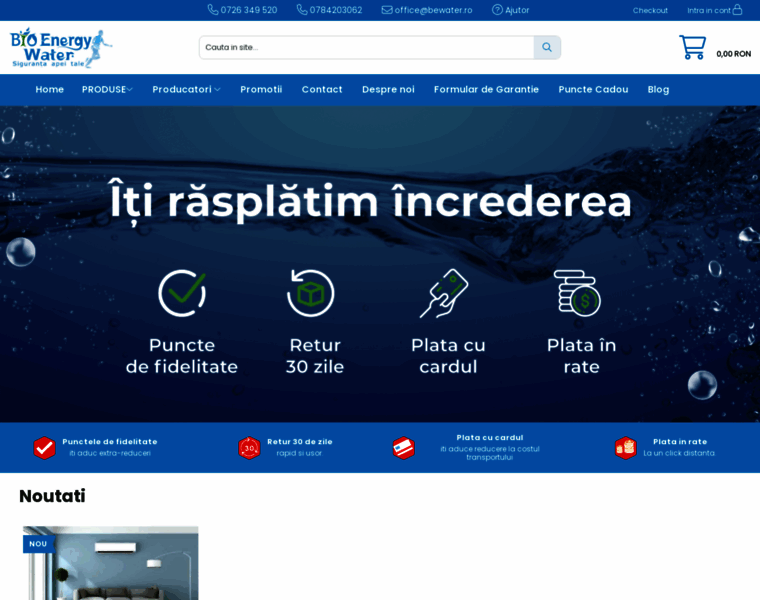Expand the Producatori dropdown menu

186,90
